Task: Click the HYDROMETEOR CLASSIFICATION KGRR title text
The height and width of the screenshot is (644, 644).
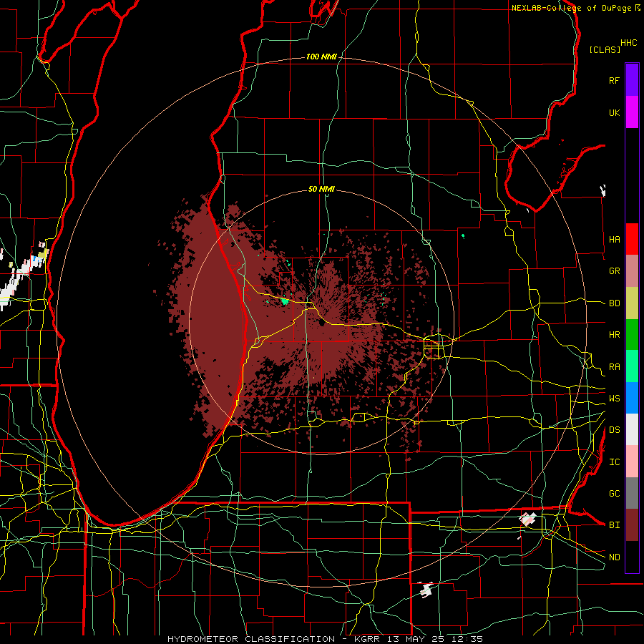Action: tap(325, 639)
